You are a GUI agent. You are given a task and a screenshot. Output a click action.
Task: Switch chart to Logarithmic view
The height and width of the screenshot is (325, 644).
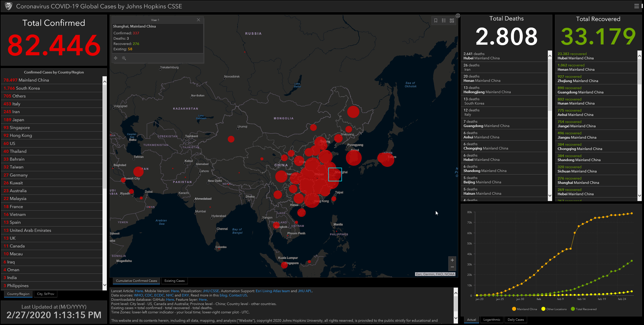tap(492, 320)
